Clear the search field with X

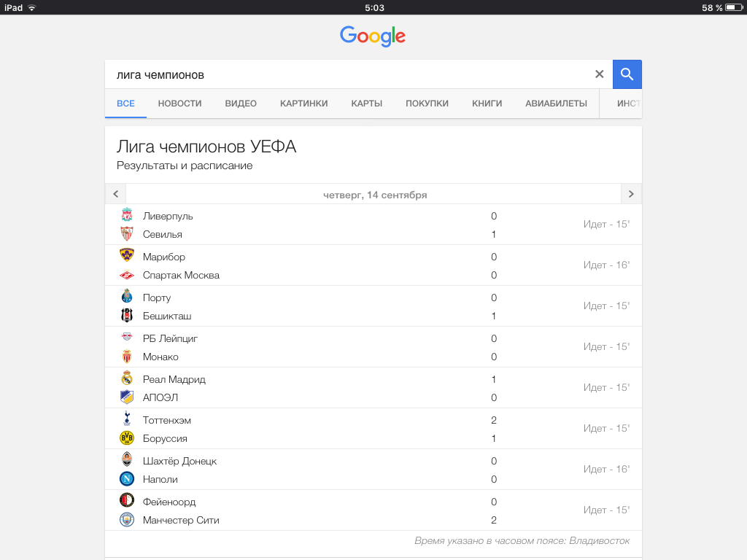599,74
